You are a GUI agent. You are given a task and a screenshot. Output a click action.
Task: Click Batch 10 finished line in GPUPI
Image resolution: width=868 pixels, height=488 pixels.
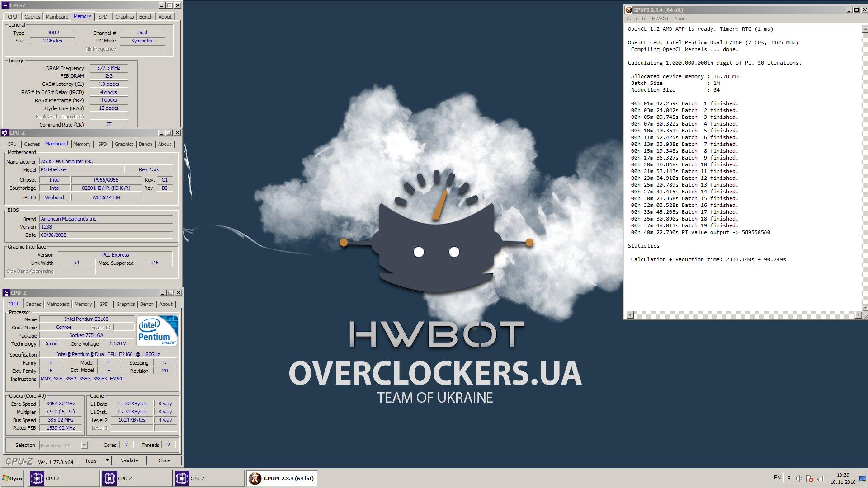tap(684, 164)
